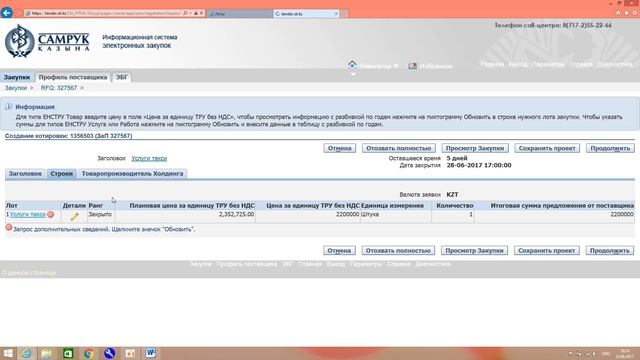This screenshot has height=360, width=640.
Task: Open the address bar dropdown arrow
Action: tap(190, 13)
